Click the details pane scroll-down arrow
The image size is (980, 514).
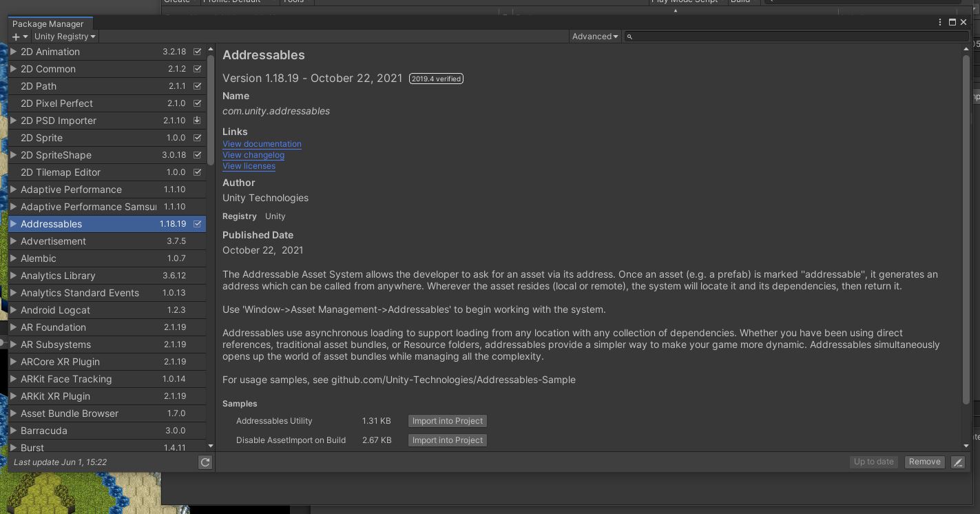(966, 446)
